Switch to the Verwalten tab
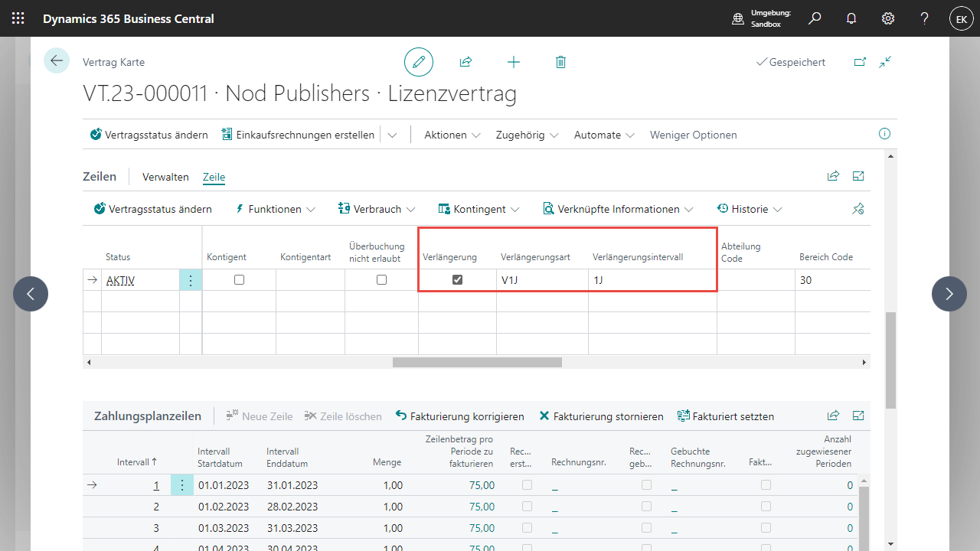This screenshot has height=551, width=980. click(x=165, y=177)
